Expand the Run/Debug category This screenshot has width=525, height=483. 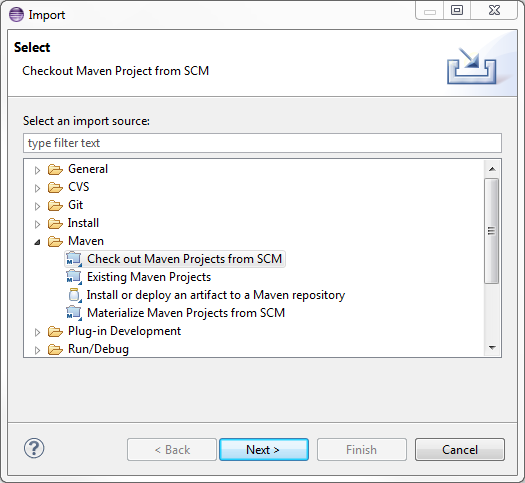coord(37,350)
